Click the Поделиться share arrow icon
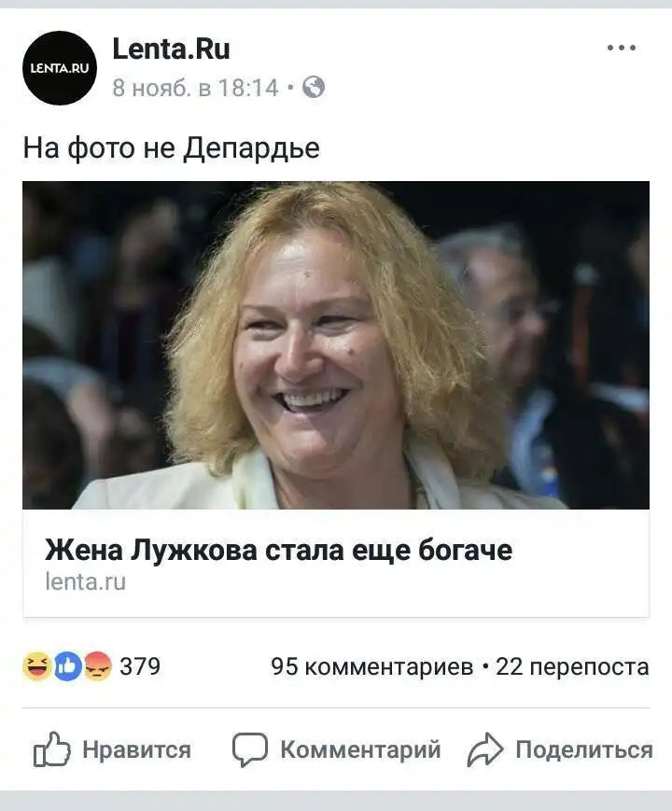This screenshot has height=811, width=672. [484, 748]
